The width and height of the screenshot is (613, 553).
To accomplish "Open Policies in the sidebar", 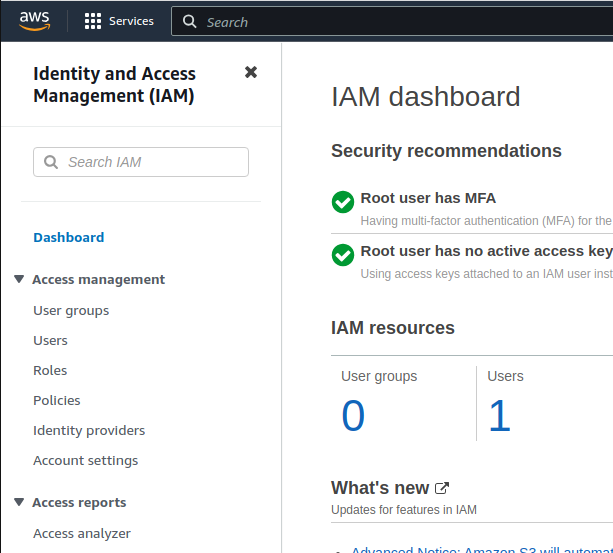I will point(57,400).
